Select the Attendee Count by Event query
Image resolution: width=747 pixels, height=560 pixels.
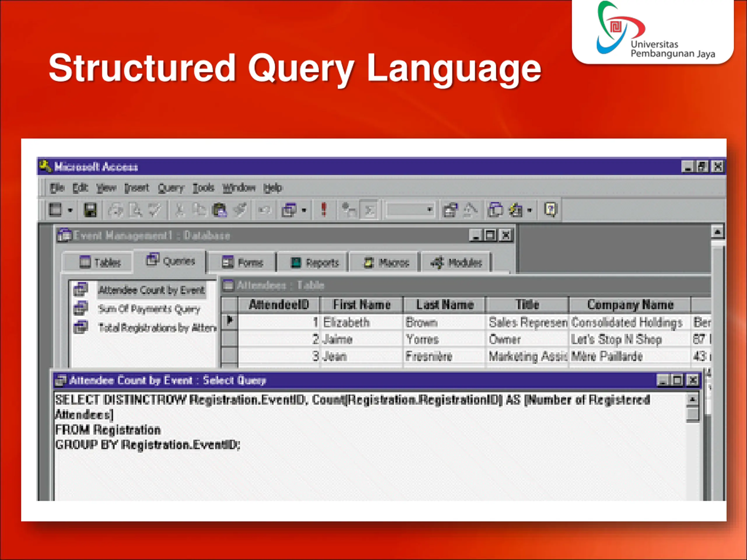151,290
